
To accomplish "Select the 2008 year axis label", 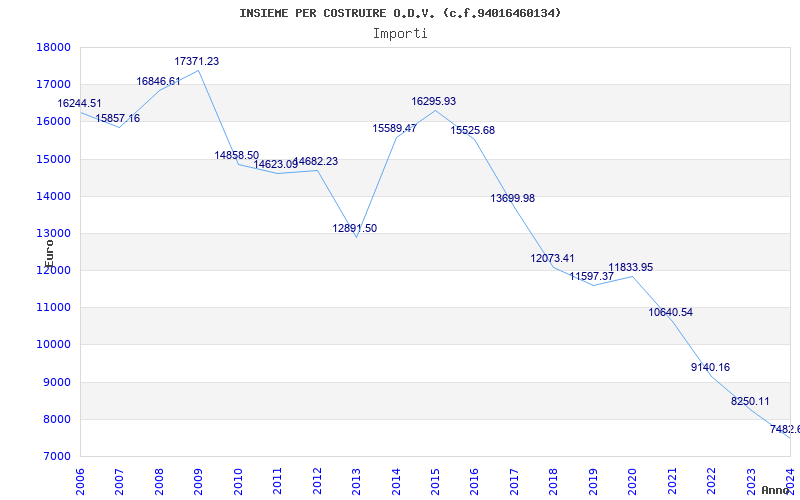I will coord(159,482).
